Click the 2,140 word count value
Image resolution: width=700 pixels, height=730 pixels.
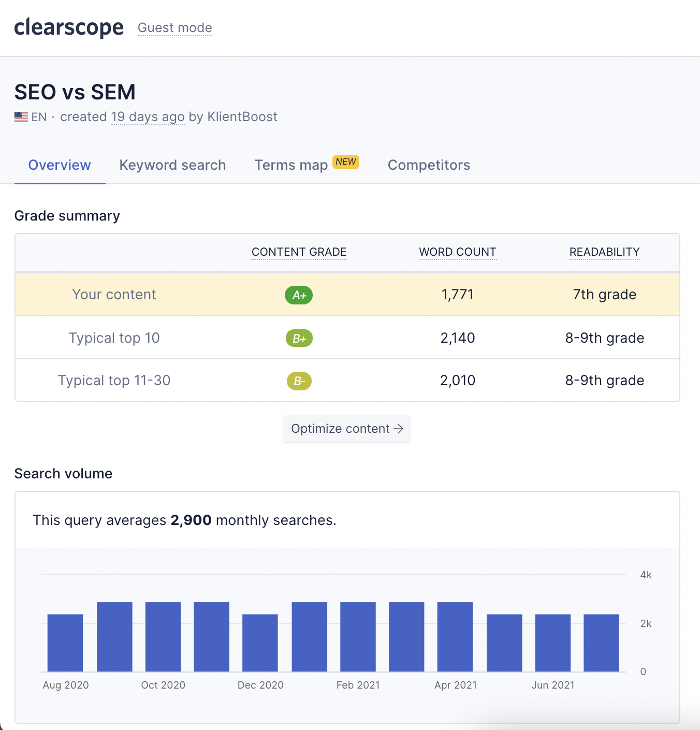tap(458, 338)
